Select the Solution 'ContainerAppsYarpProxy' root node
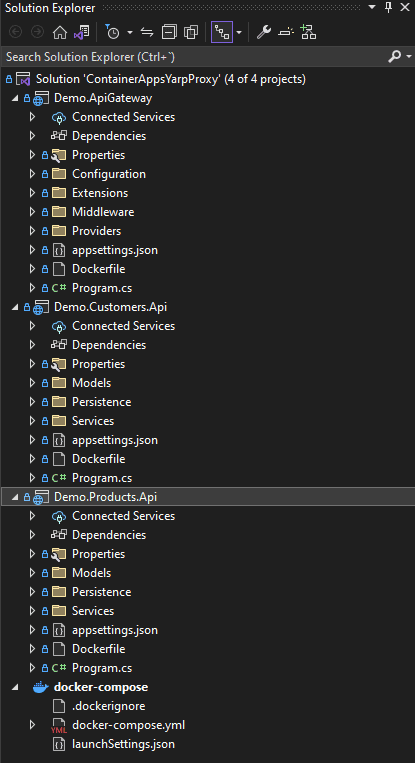The height and width of the screenshot is (763, 415). [x=171, y=79]
